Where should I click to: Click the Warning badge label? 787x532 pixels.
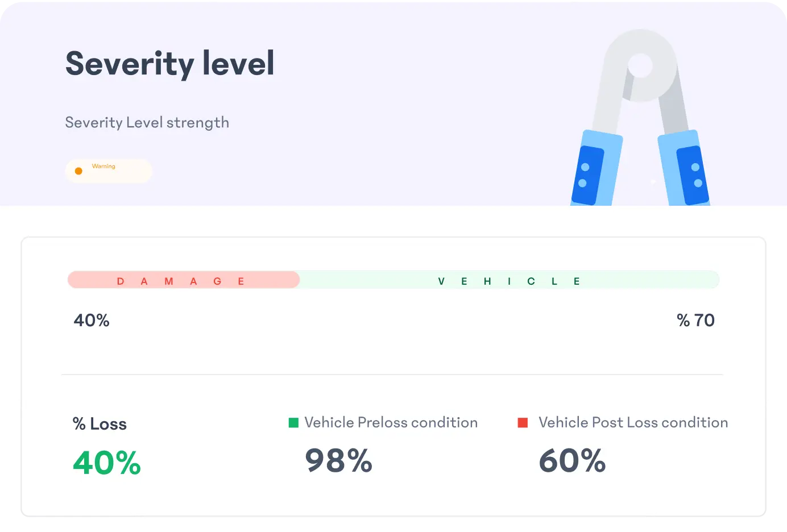click(x=103, y=167)
